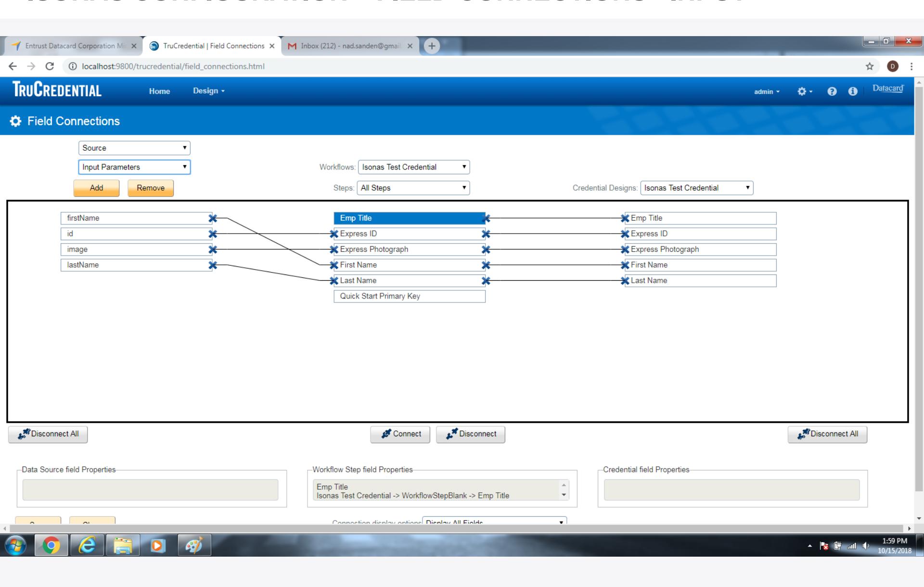The width and height of the screenshot is (924, 587).
Task: Click right connector of workflow Last Name
Action: point(486,281)
